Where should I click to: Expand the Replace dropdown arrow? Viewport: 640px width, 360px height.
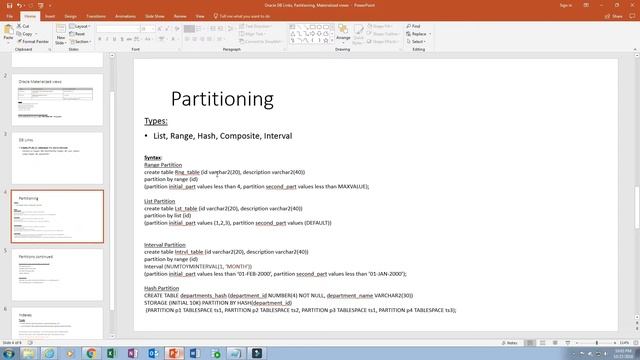point(430,34)
